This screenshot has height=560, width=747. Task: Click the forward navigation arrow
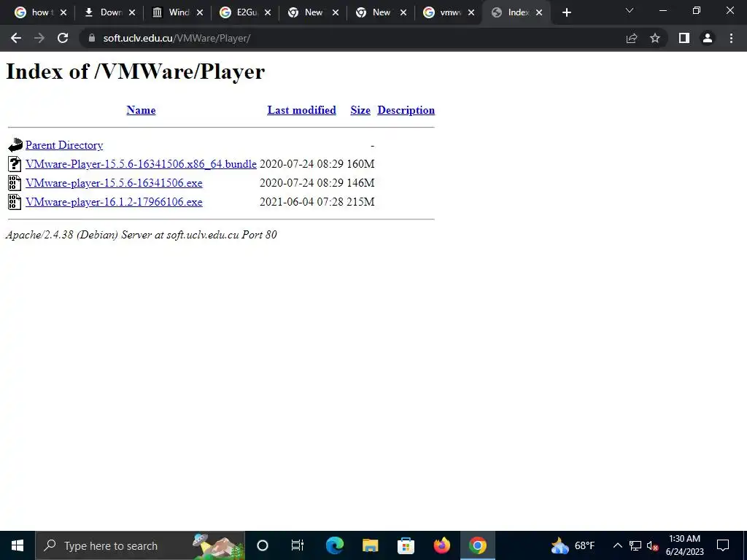coord(39,38)
